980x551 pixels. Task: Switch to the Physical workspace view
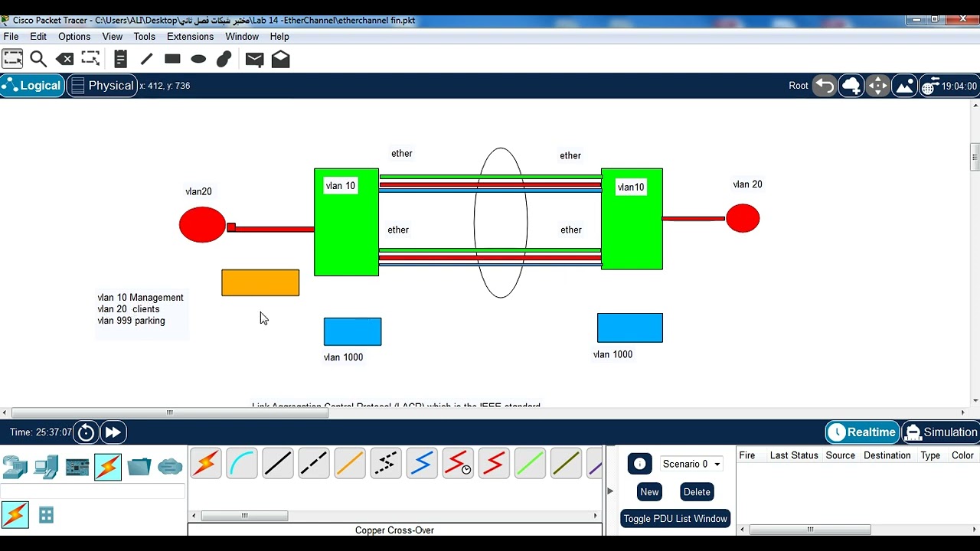[102, 86]
